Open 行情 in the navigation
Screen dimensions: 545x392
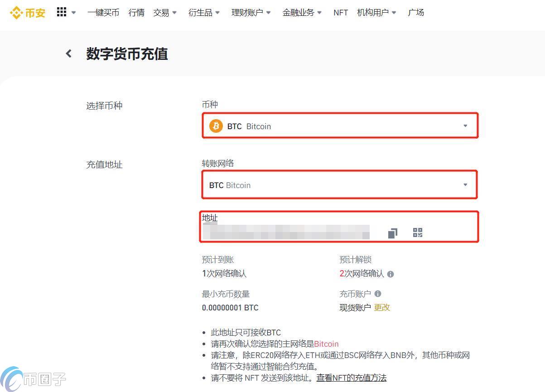coord(136,13)
